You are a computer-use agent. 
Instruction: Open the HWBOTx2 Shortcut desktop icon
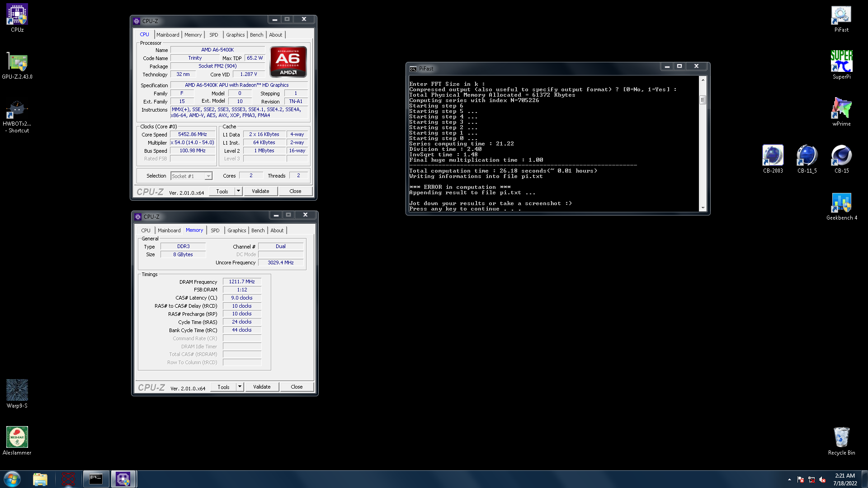(17, 117)
